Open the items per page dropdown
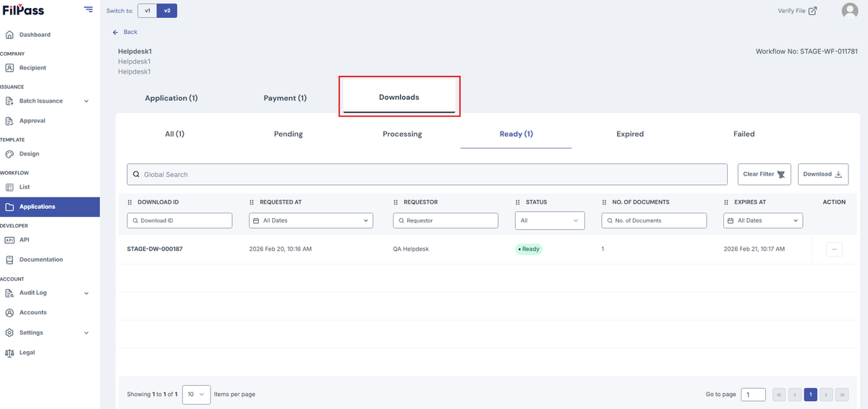The image size is (868, 409). (196, 395)
